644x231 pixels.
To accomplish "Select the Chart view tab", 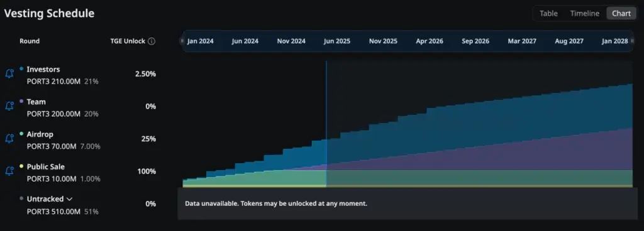I will (621, 14).
